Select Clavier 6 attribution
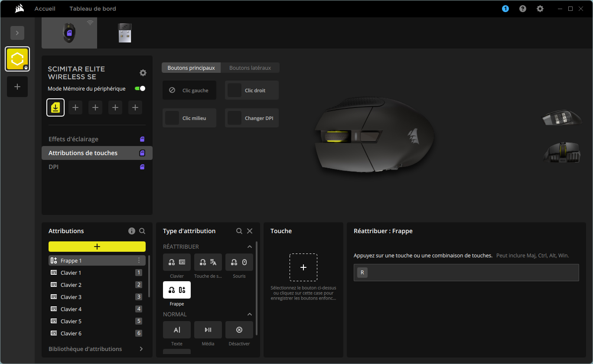The image size is (593, 364). pos(97,333)
